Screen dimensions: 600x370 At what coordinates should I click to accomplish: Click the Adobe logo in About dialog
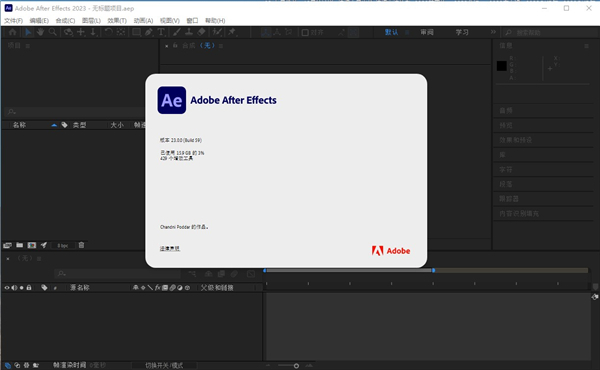391,251
